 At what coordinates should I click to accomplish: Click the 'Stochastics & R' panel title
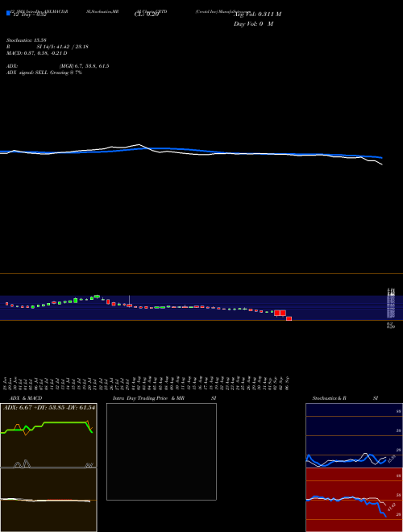(x=329, y=398)
